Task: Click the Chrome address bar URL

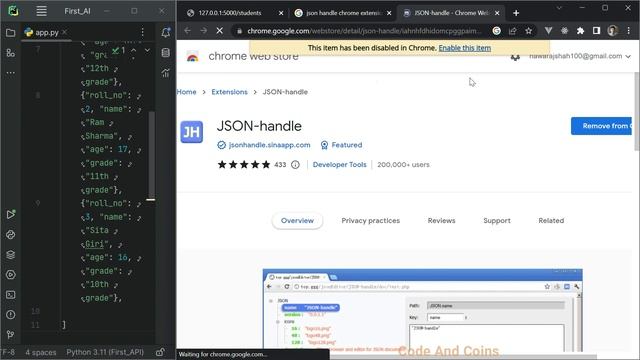Action: tap(364, 31)
